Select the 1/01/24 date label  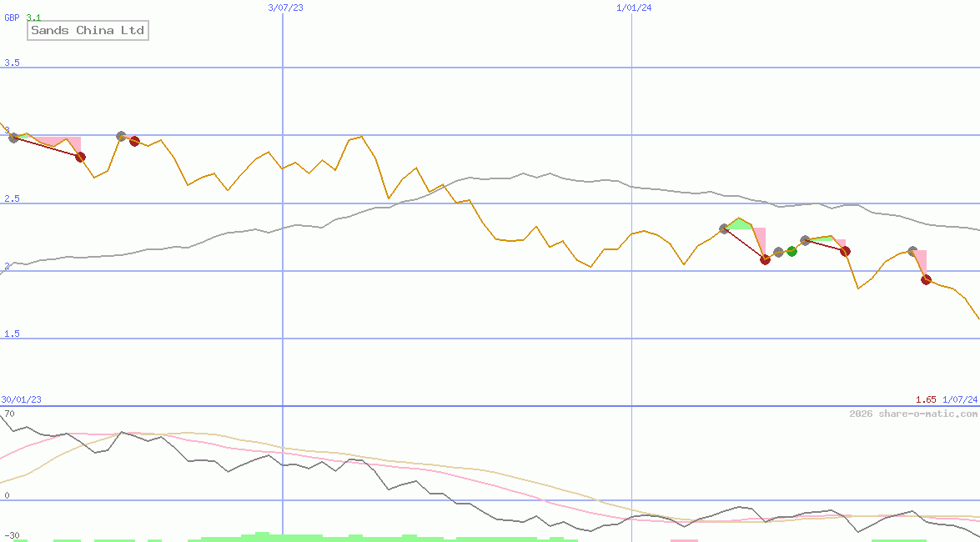tap(632, 8)
